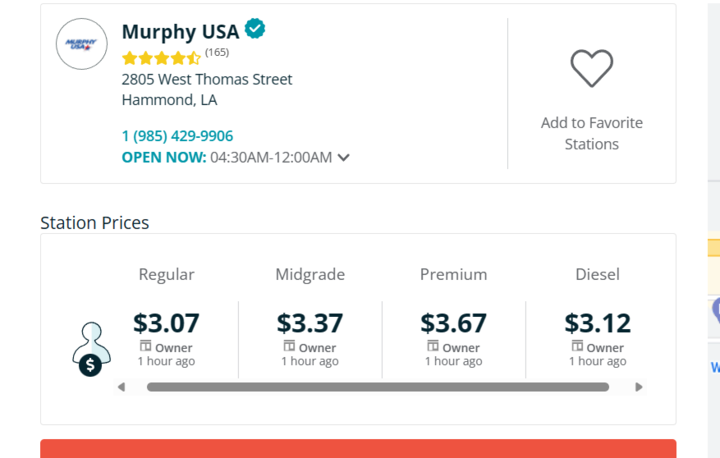
Task: Click the person with dollar sign icon
Action: (x=91, y=349)
